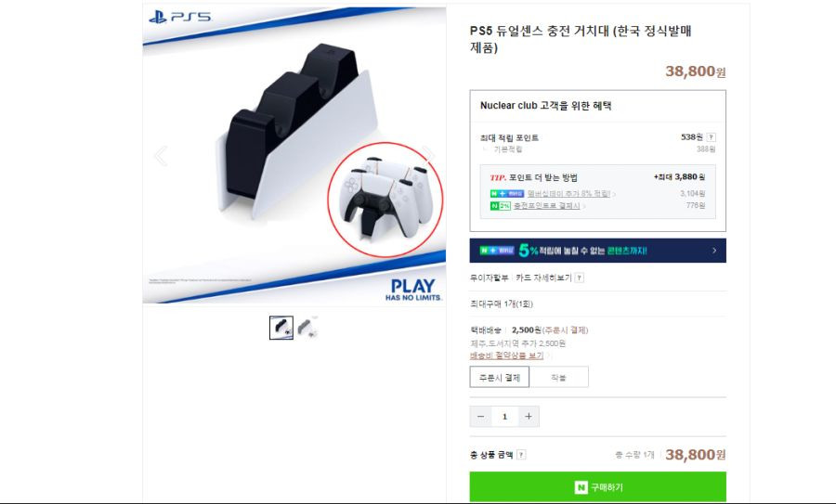Show the previous product image arrow

(x=161, y=156)
